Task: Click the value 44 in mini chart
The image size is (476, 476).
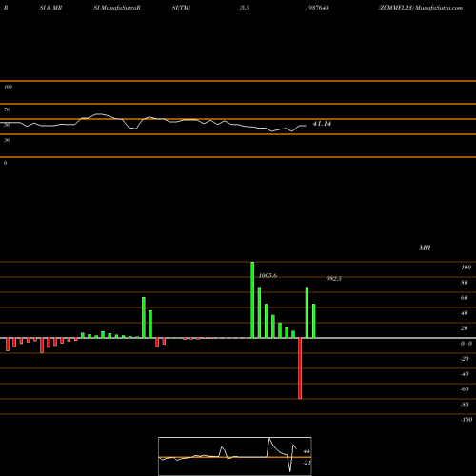Action: pyautogui.click(x=307, y=451)
